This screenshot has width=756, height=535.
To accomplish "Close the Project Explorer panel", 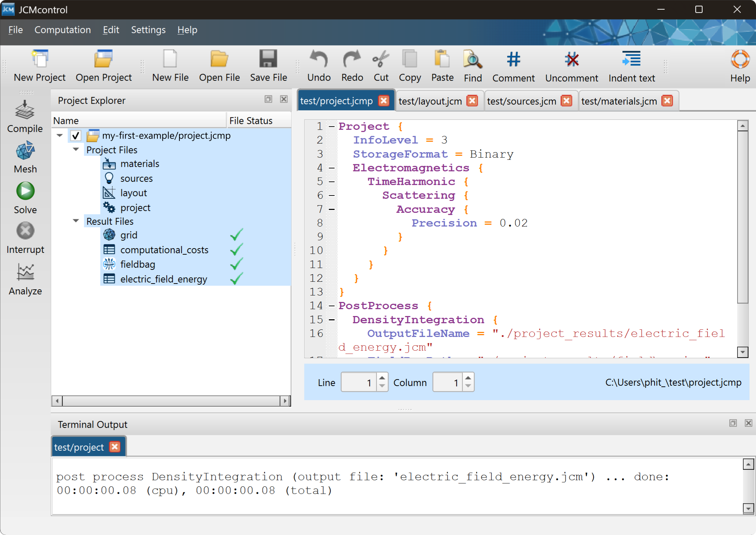I will (x=284, y=99).
